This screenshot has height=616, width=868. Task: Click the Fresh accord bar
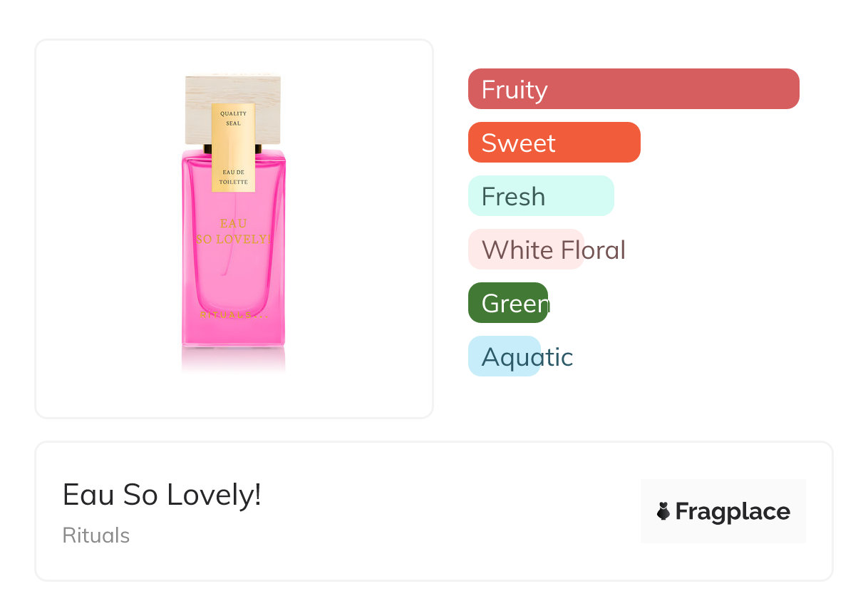tap(540, 196)
